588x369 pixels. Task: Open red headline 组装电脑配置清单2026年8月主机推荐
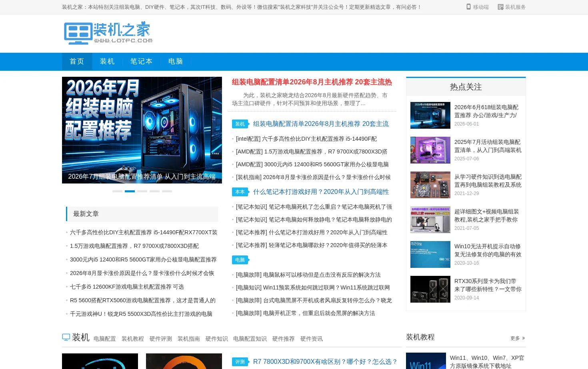click(312, 82)
